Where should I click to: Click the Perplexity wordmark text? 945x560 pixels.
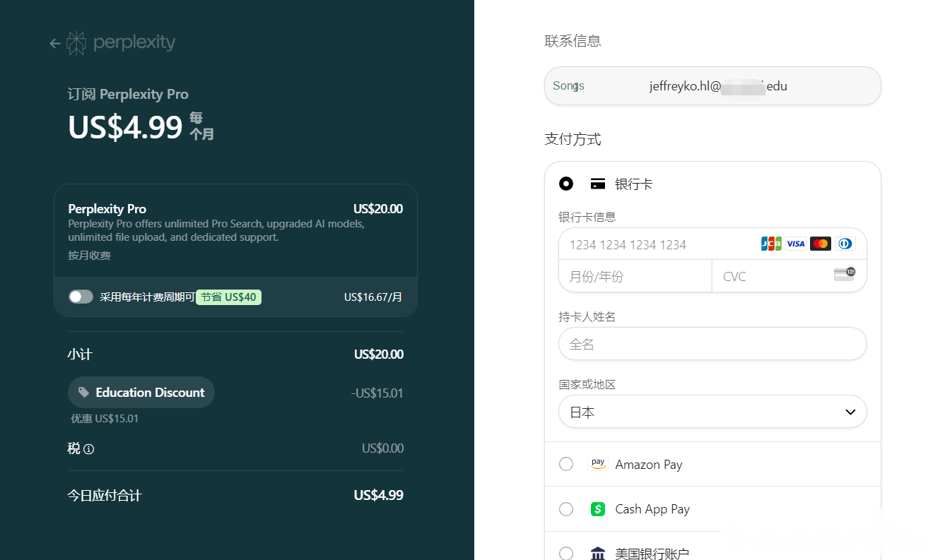[134, 42]
